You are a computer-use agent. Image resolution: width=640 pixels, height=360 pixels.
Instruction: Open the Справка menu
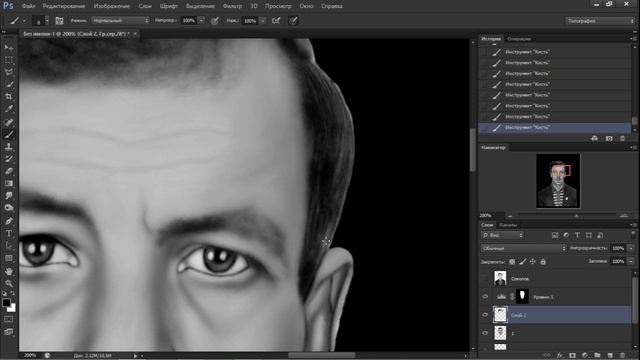click(x=331, y=6)
